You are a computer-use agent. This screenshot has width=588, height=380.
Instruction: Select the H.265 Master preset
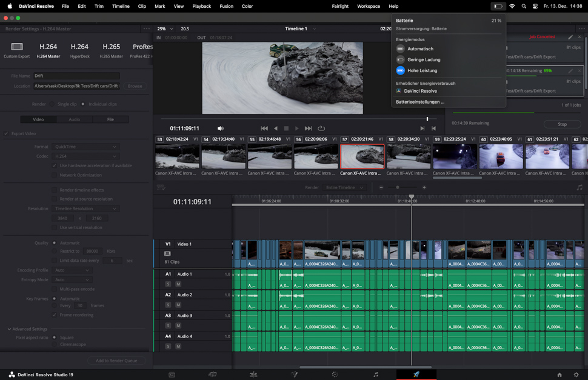pyautogui.click(x=112, y=50)
